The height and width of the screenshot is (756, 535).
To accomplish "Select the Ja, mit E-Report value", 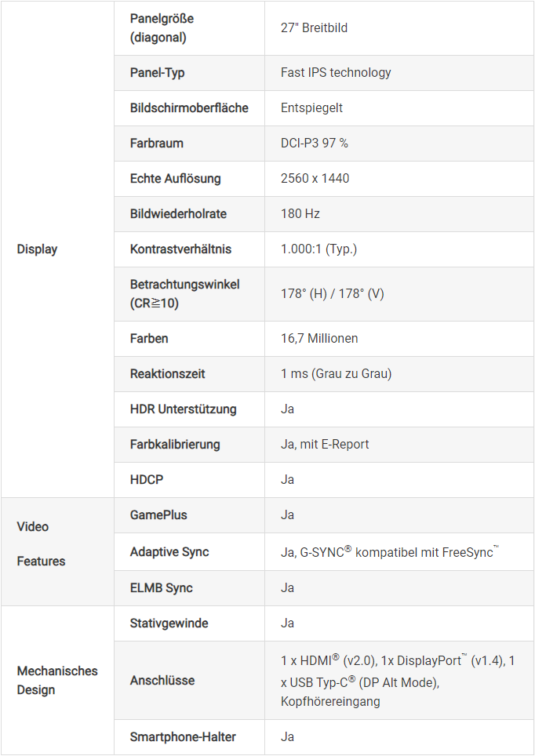I will 325,445.
